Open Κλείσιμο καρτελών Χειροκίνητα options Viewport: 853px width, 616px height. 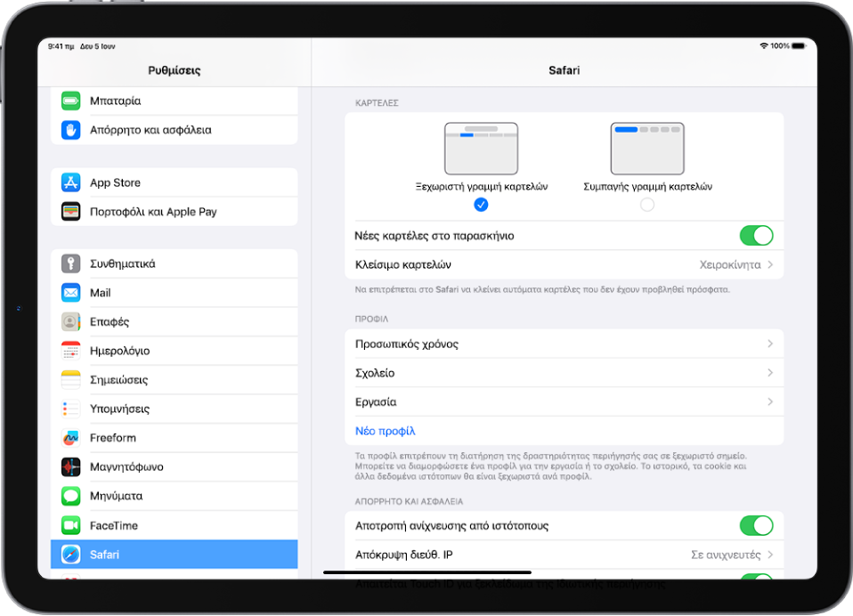pyautogui.click(x=565, y=264)
